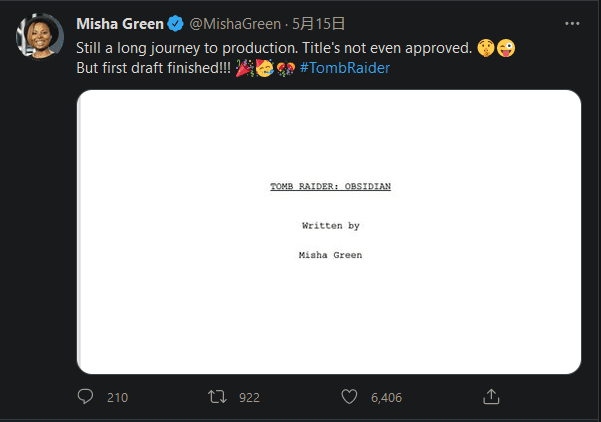Like the tweet with the heart icon
Screen dimensions: 601x422
pos(349,397)
